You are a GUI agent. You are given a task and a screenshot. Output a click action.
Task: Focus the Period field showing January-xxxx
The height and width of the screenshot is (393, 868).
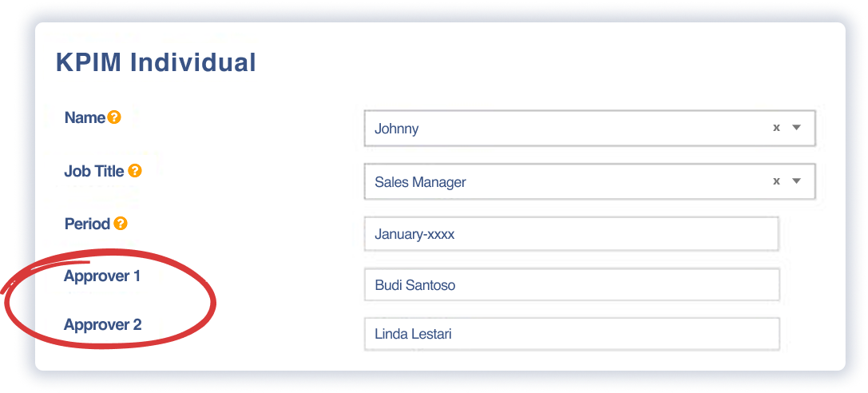[x=570, y=235]
